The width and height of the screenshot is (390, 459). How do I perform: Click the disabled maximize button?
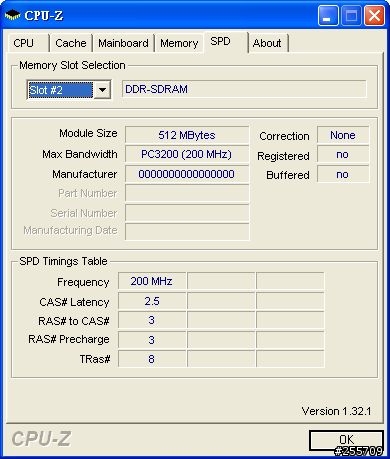coord(351,15)
